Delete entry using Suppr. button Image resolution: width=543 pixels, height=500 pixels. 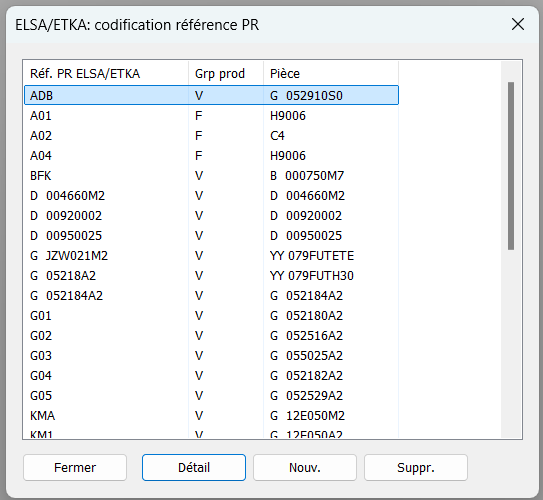(x=416, y=467)
